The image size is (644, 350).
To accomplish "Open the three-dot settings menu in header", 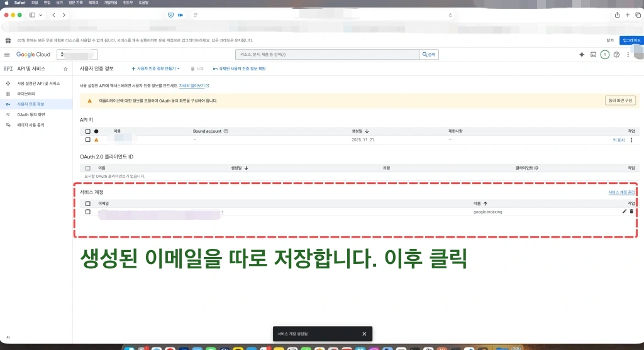I will point(628,55).
